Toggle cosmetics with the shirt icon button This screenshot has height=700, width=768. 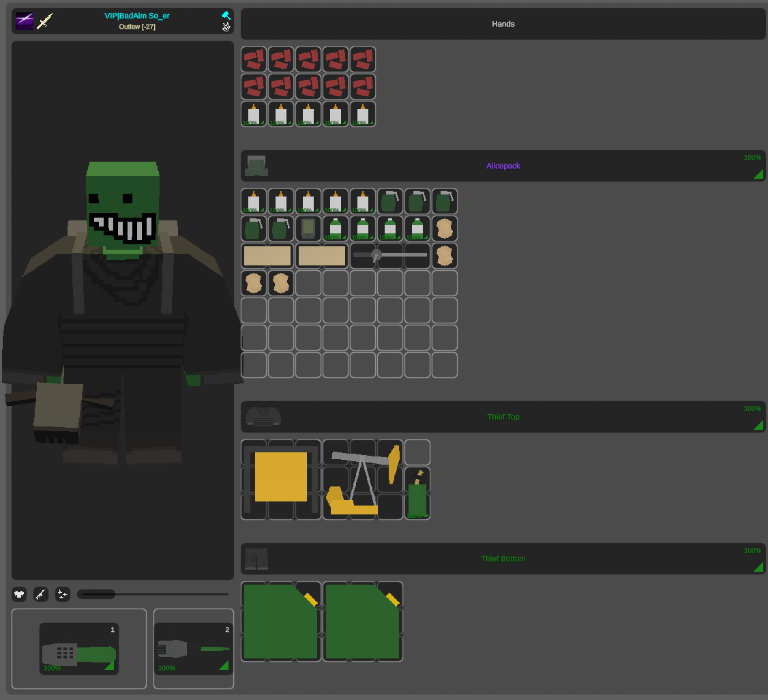[x=19, y=594]
